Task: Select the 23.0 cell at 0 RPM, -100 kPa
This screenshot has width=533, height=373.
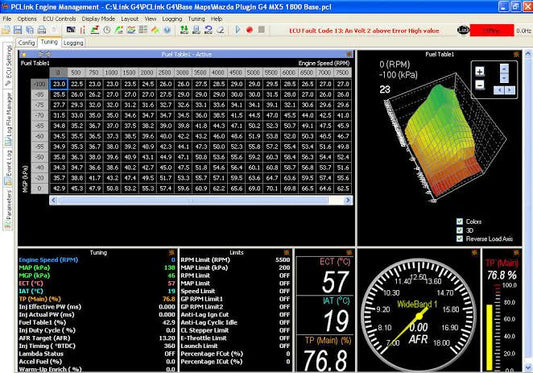Action: (59, 84)
